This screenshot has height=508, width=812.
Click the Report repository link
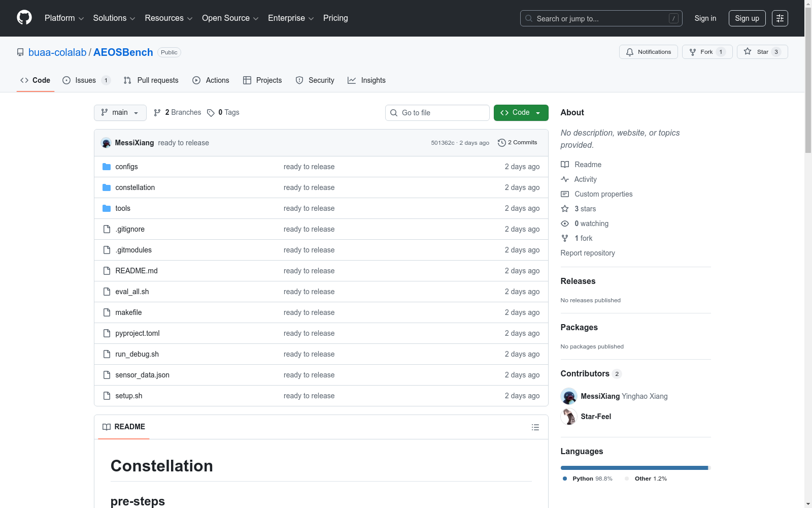[x=588, y=253]
